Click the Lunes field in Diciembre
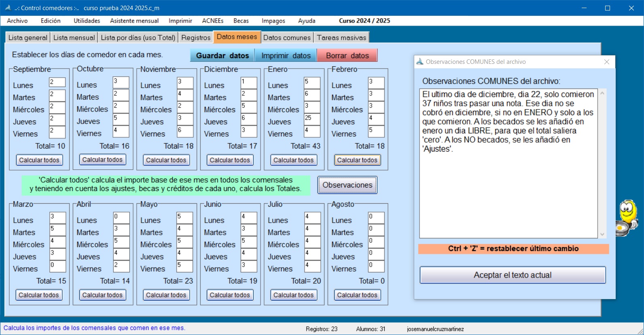The height and width of the screenshot is (335, 644). coord(248,83)
